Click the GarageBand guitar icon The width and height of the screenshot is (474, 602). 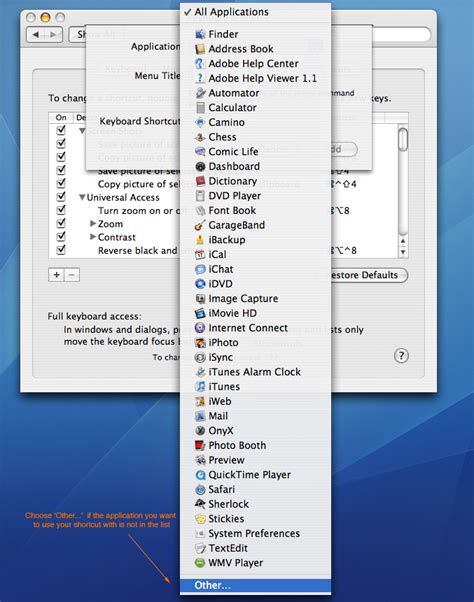200,225
